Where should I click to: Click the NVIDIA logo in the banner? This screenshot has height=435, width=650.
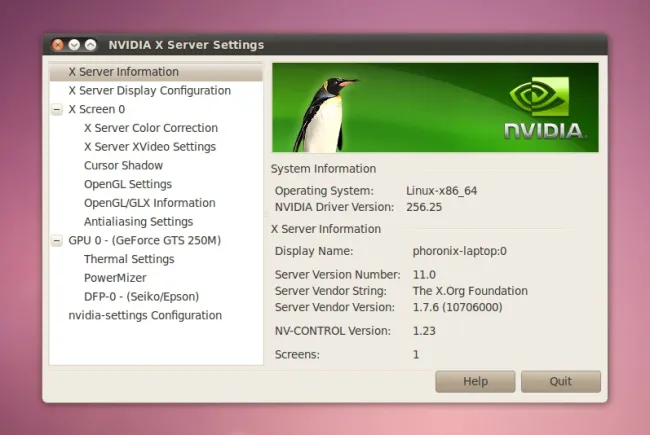(542, 108)
